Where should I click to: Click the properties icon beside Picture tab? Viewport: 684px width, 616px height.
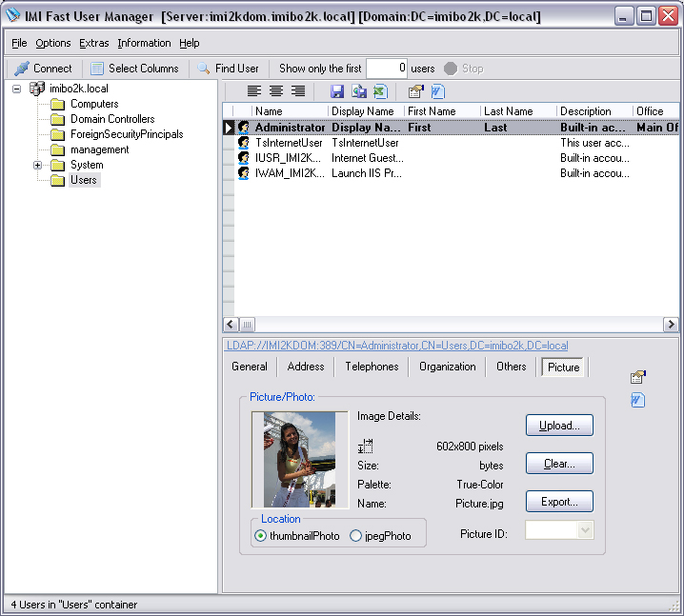[x=637, y=377]
